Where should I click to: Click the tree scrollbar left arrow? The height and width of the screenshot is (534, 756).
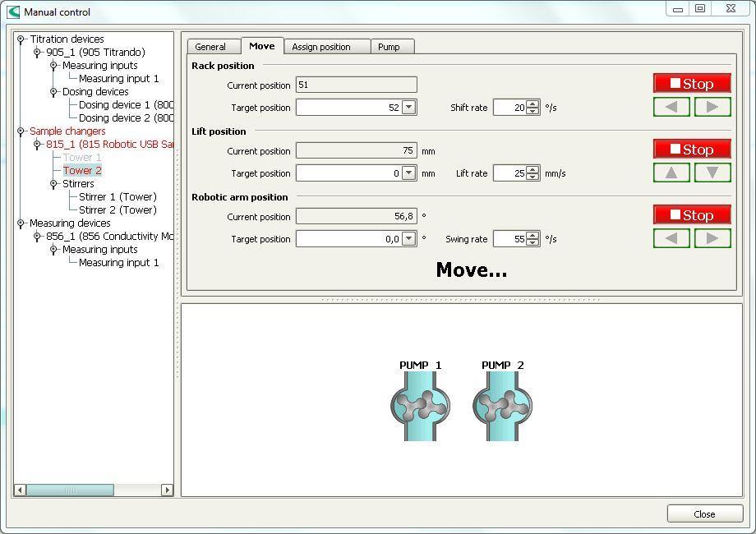pos(20,490)
